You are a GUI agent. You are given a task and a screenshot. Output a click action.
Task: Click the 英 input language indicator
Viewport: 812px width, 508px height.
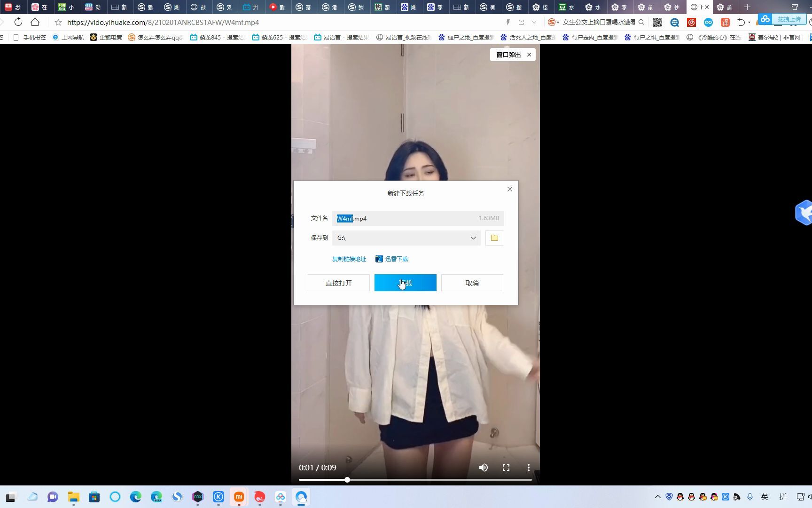(x=765, y=497)
